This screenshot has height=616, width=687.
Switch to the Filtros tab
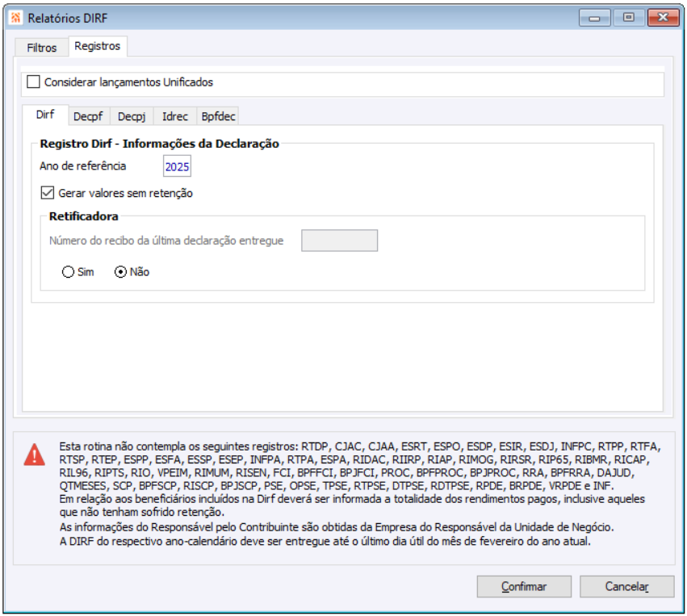pyautogui.click(x=42, y=48)
